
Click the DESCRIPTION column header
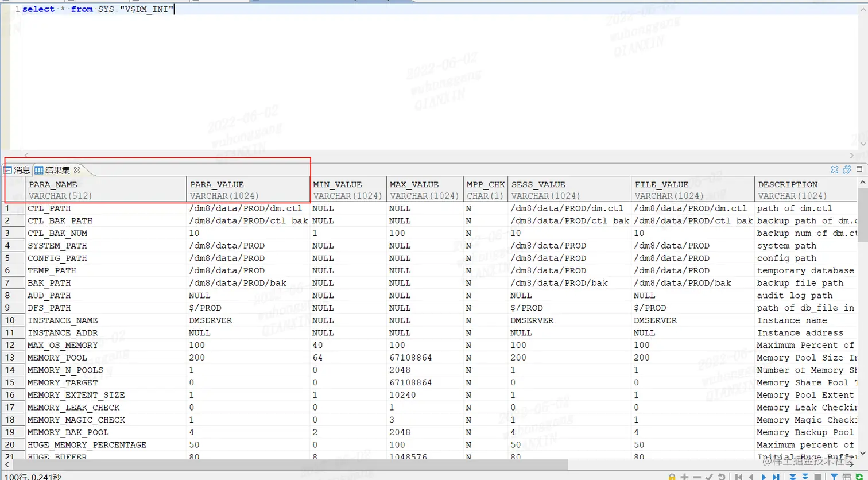[x=806, y=190]
